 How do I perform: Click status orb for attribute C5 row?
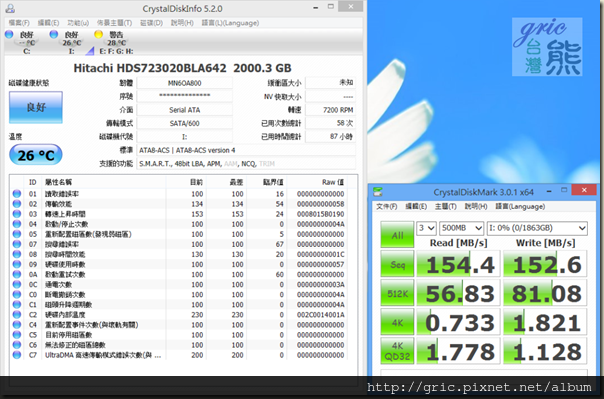[17, 335]
